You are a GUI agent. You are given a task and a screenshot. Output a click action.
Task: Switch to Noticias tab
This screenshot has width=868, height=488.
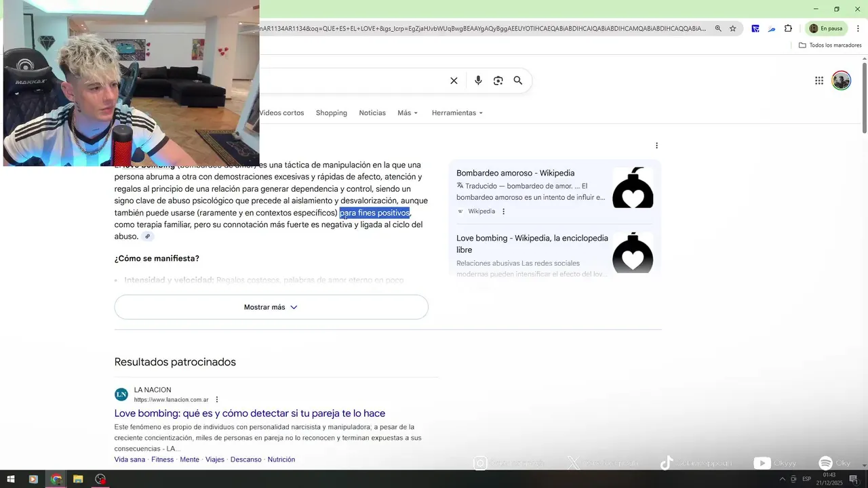pyautogui.click(x=372, y=113)
